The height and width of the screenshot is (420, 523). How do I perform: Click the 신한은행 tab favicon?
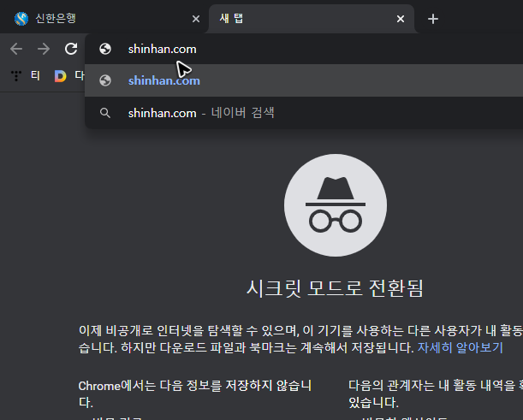coord(21,19)
